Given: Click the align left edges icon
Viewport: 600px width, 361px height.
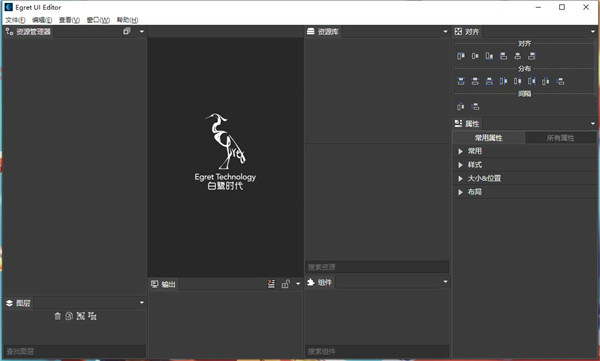Looking at the screenshot, I should [x=461, y=56].
